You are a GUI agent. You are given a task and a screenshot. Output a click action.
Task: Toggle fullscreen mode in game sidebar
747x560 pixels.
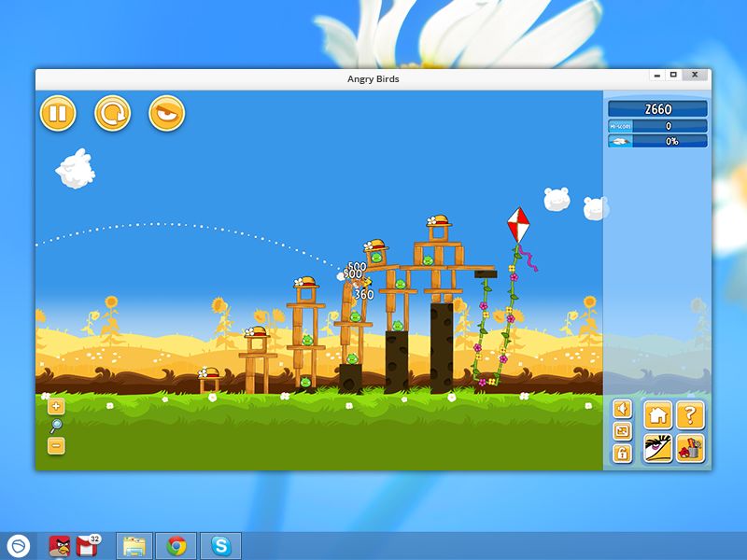[622, 431]
